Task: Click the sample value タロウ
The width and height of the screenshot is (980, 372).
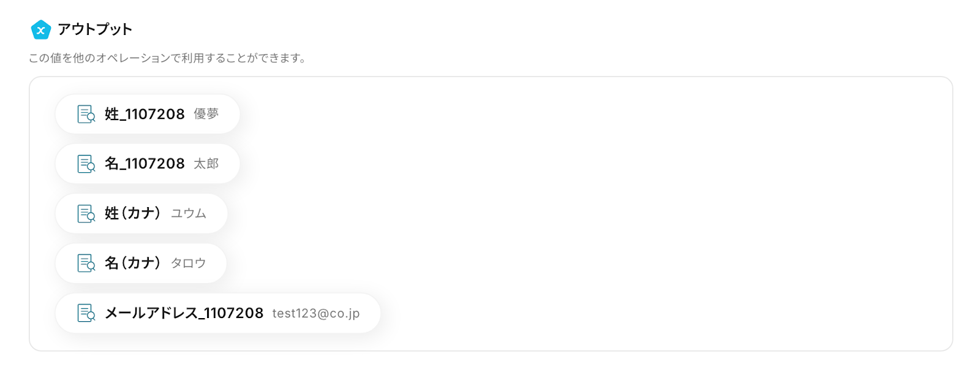Action: 189,263
